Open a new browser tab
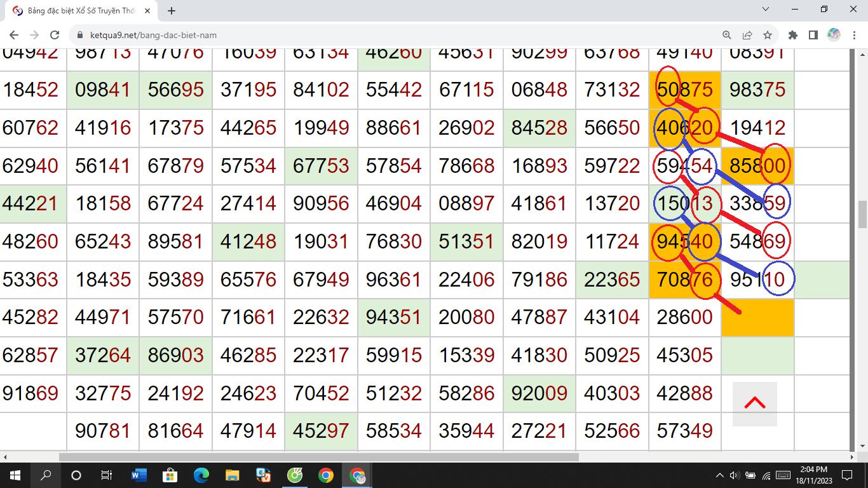 pos(172,11)
